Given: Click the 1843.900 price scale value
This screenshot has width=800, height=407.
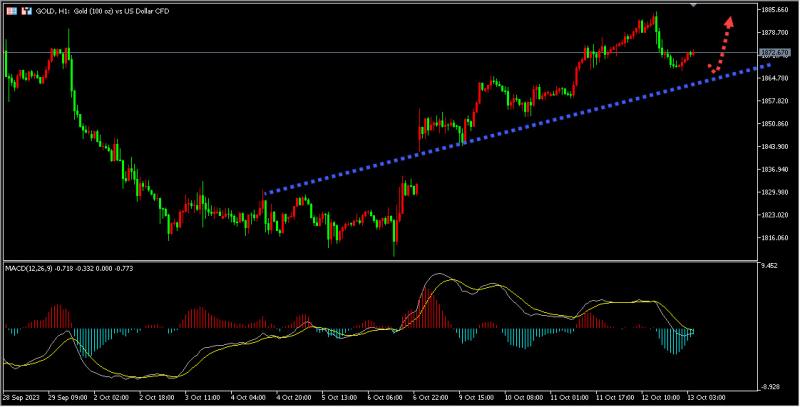Looking at the screenshot, I should coord(776,146).
